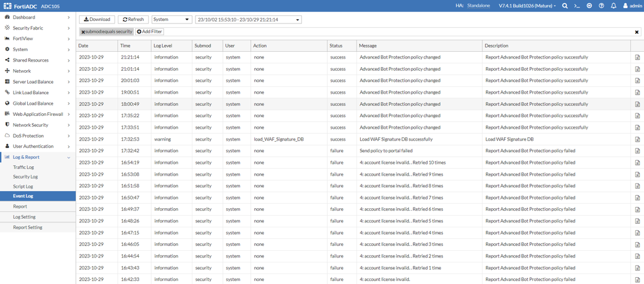Click the Download button
This screenshot has width=644, height=284.
click(97, 20)
